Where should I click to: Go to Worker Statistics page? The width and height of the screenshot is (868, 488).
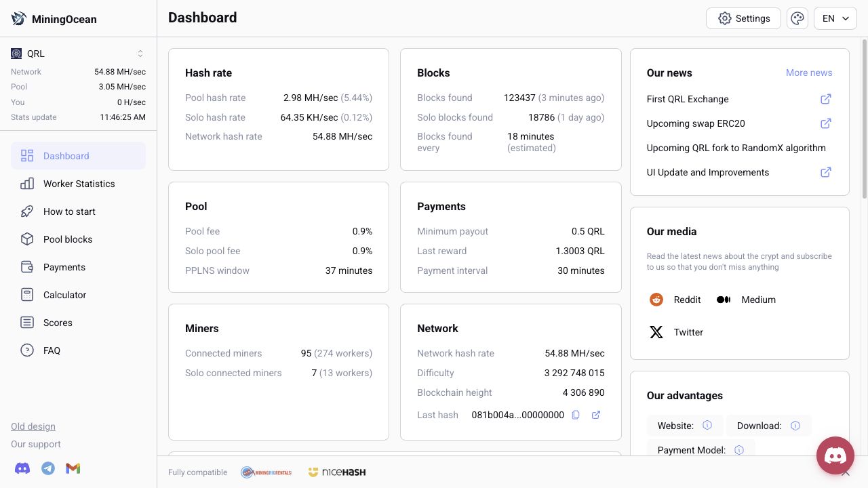[78, 184]
